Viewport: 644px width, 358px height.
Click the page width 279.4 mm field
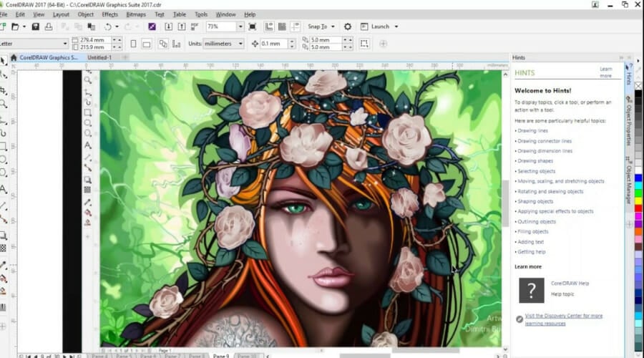click(95, 40)
